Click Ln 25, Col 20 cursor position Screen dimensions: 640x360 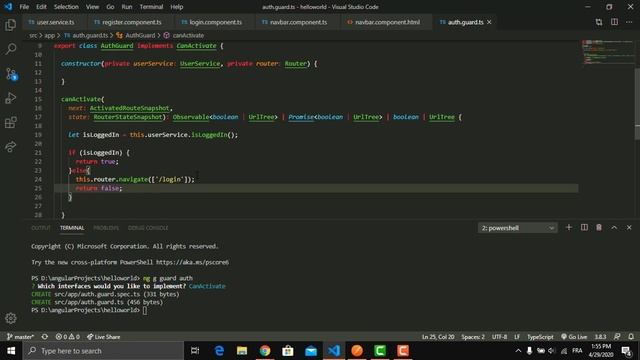(x=438, y=337)
